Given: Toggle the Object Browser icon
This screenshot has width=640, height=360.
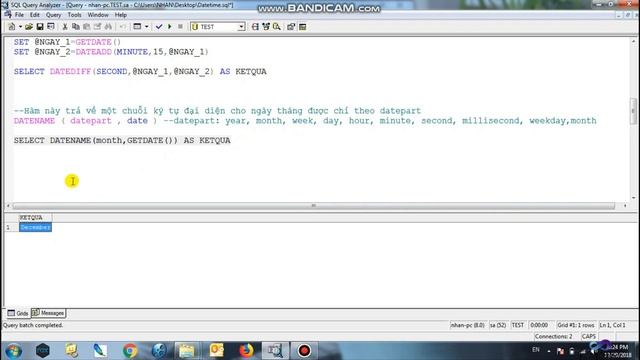Looking at the screenshot, I should pos(266,27).
